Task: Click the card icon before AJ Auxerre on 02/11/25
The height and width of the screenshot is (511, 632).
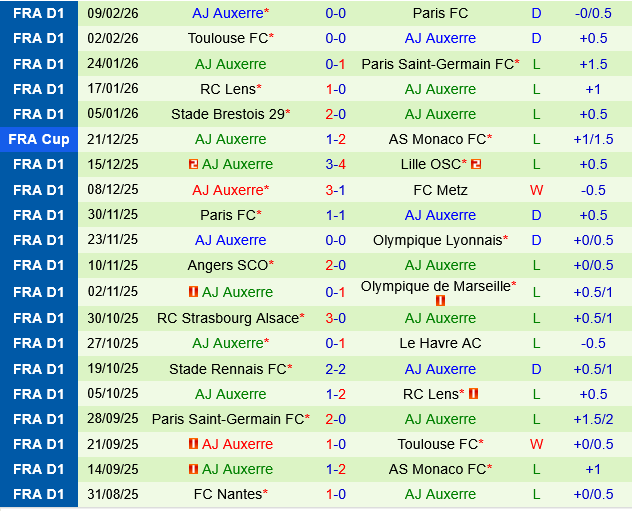Action: click(x=192, y=292)
